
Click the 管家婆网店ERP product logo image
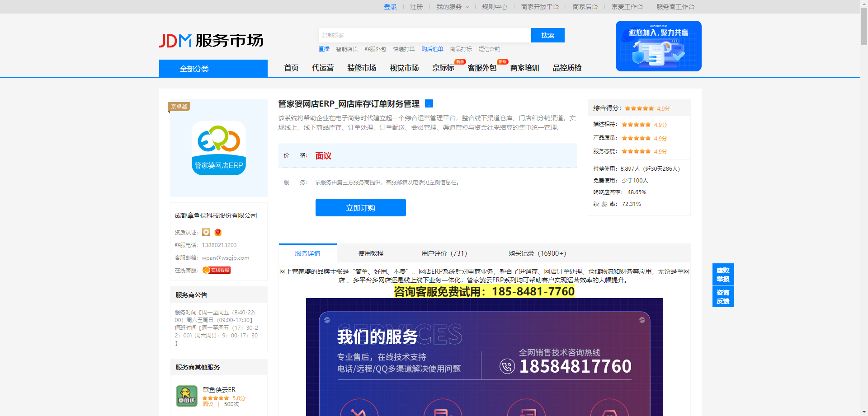pyautogui.click(x=219, y=148)
